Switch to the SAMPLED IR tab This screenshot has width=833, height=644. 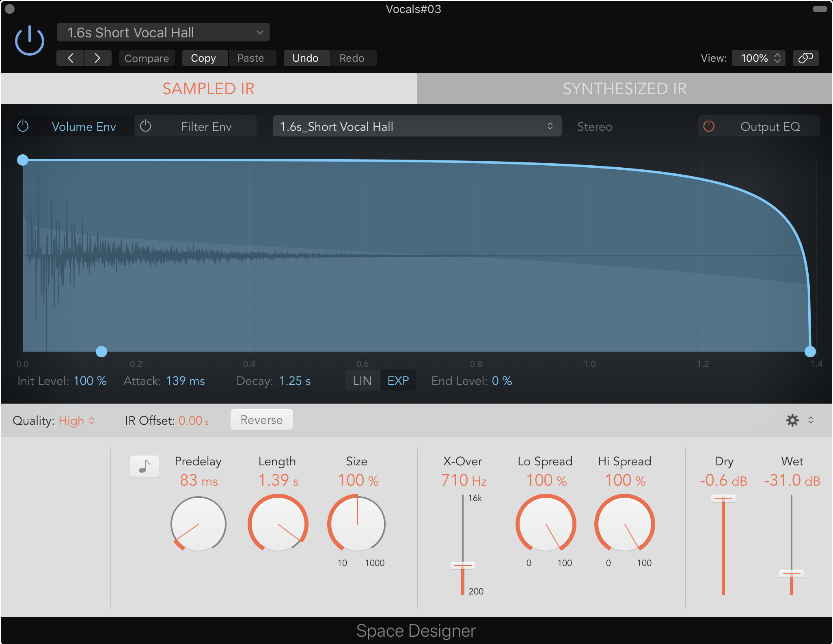point(209,89)
